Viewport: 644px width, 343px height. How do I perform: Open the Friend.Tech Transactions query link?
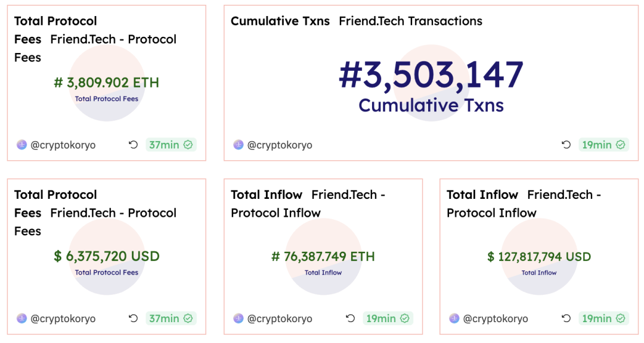410,21
